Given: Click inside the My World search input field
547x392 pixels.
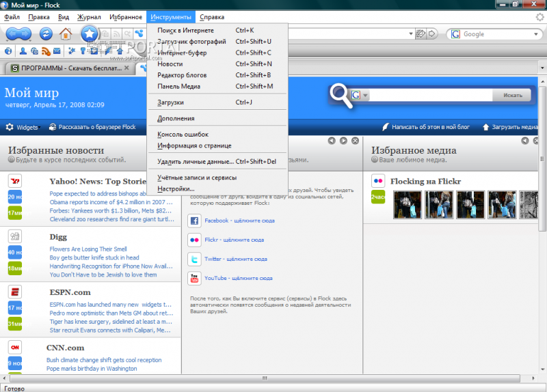Looking at the screenshot, I should (431, 95).
